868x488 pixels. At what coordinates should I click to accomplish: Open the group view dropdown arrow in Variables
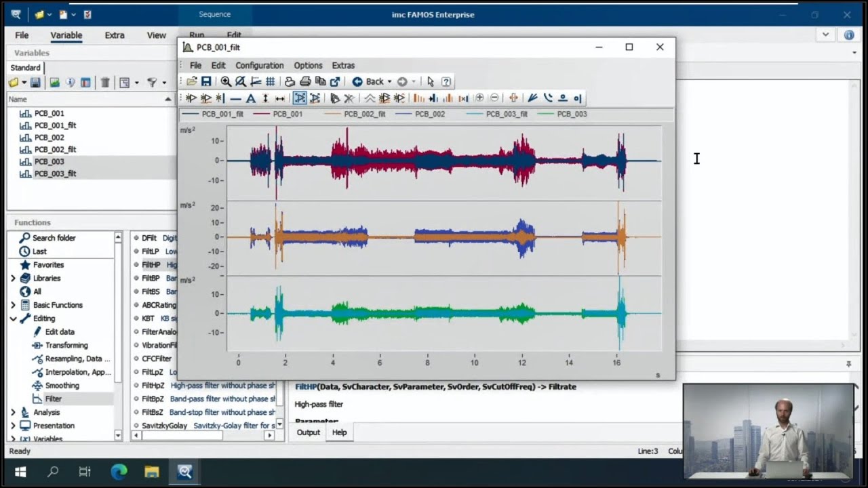pyautogui.click(x=137, y=83)
